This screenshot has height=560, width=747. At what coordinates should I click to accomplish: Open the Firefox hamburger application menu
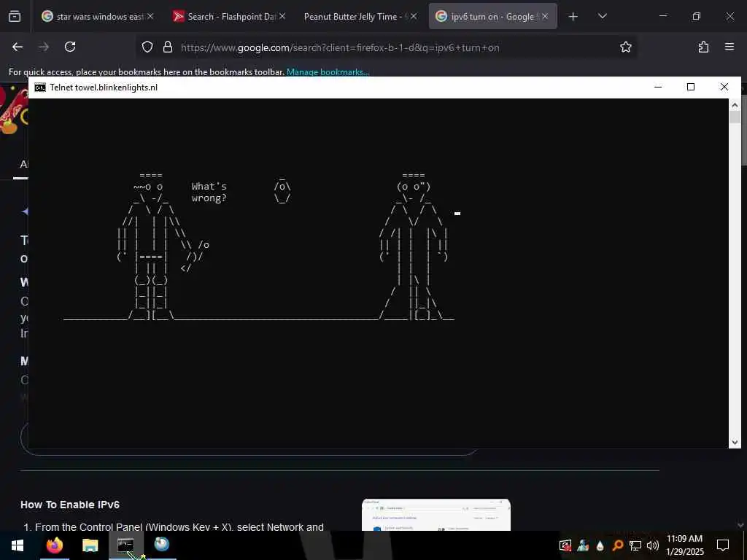(729, 47)
